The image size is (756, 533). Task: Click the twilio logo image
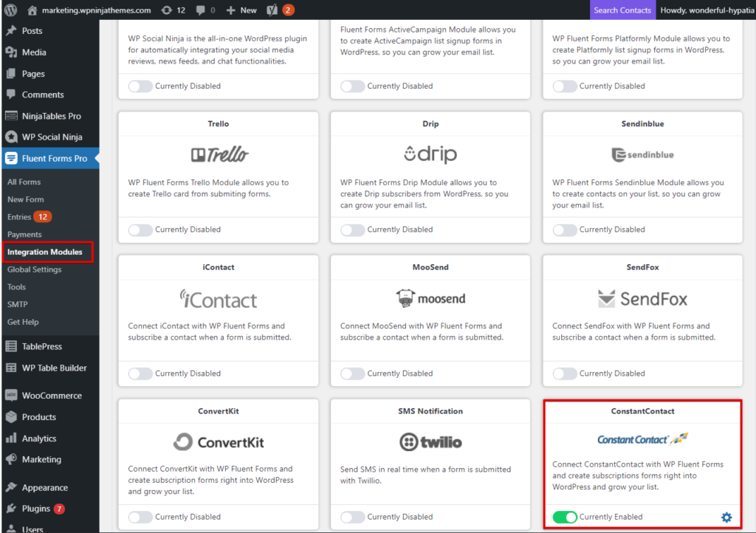[430, 442]
